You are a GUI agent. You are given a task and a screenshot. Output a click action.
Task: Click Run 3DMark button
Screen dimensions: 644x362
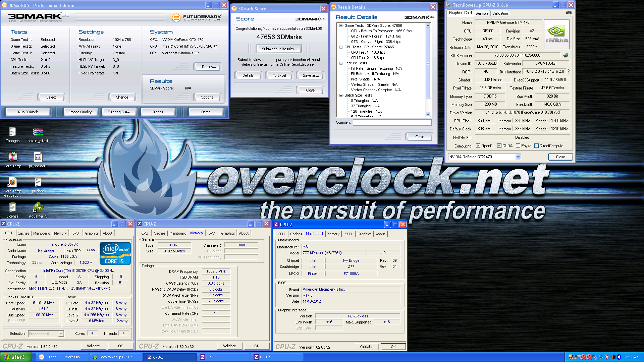point(28,112)
